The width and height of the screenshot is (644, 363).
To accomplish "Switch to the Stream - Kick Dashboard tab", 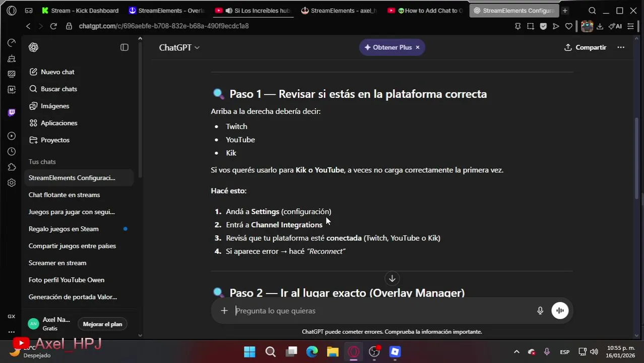I will pos(80,11).
